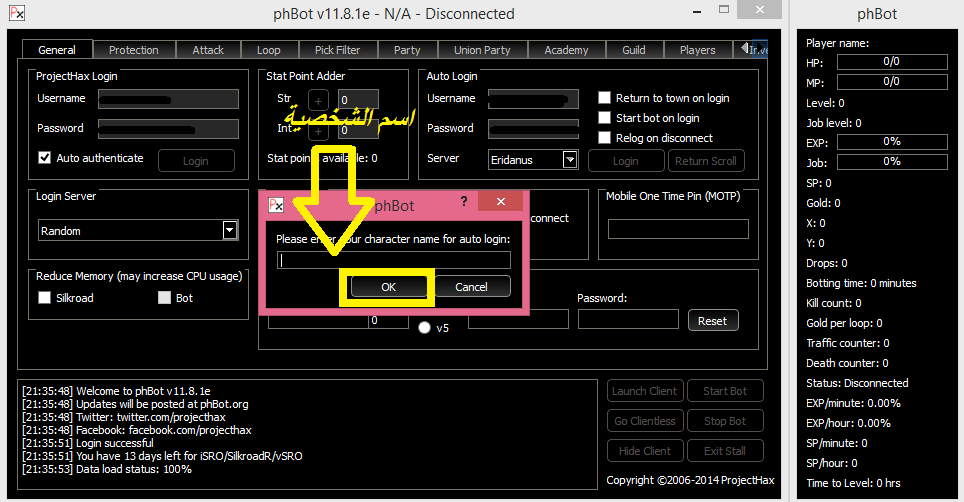Viewport: 964px width, 502px height.
Task: Click OK in the character name dialog
Action: [x=389, y=287]
